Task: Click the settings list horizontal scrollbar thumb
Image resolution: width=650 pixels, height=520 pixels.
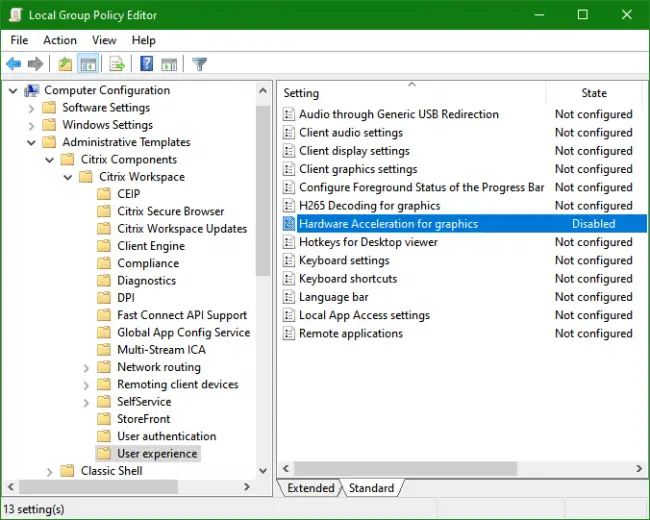Action: click(x=405, y=469)
